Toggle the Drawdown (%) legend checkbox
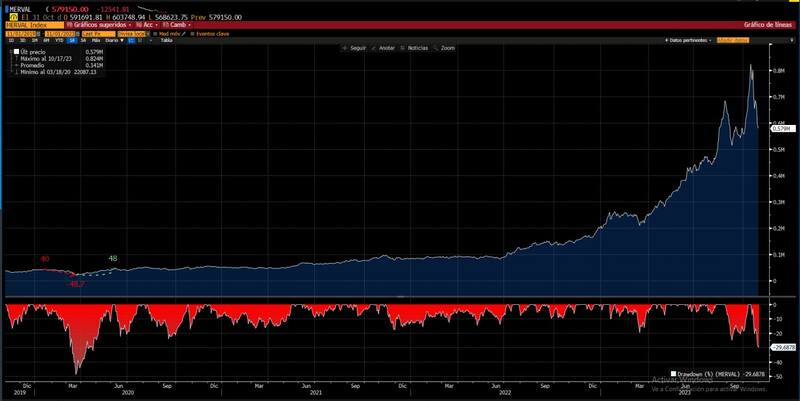This screenshot has height=401, width=800. (673, 374)
